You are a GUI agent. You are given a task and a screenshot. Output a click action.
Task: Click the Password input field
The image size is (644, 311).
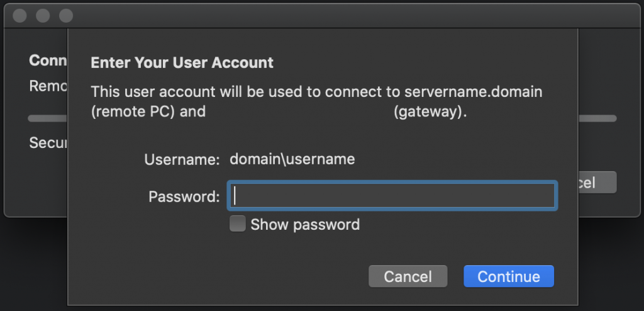click(x=392, y=196)
